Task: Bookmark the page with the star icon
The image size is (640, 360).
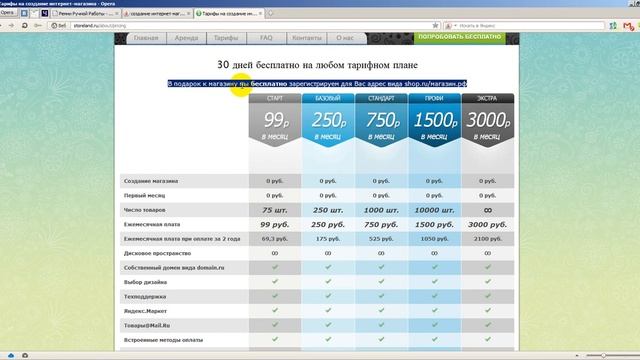Action: (x=435, y=25)
